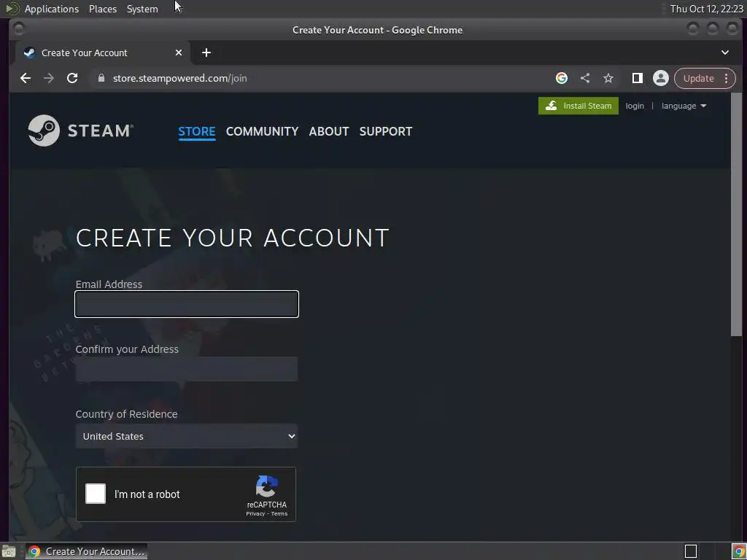Click the browser back arrow
Screen dimensions: 747x560
point(26,78)
